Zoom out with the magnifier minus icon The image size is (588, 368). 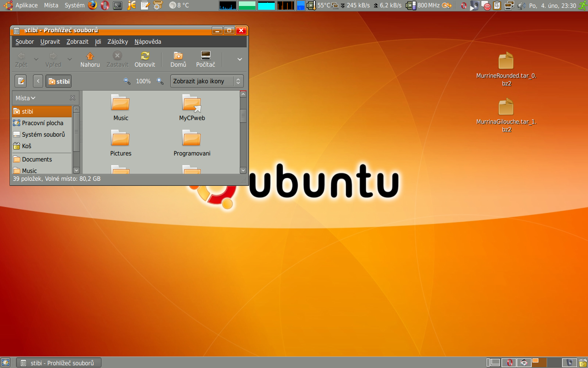(x=127, y=81)
